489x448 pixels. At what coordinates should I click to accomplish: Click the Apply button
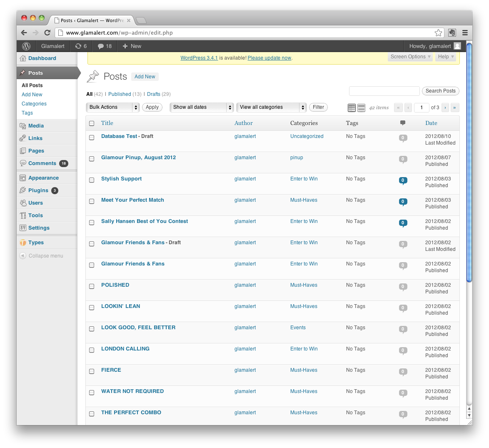pos(152,108)
